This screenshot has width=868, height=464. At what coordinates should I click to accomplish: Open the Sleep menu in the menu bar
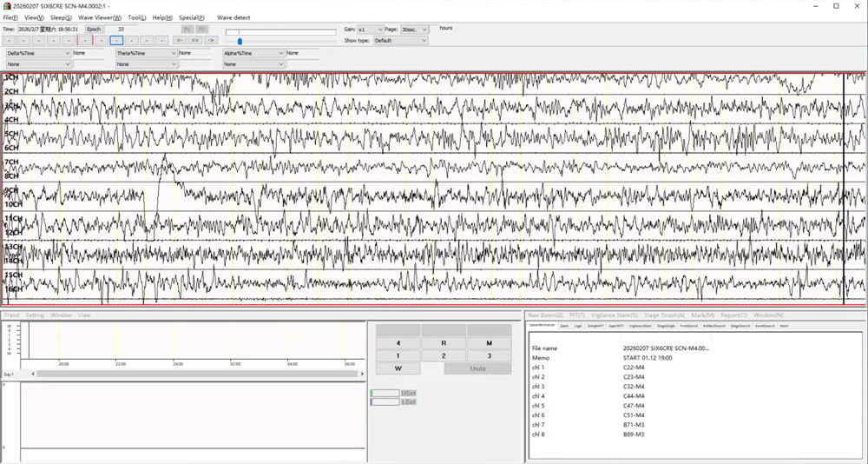coord(62,17)
